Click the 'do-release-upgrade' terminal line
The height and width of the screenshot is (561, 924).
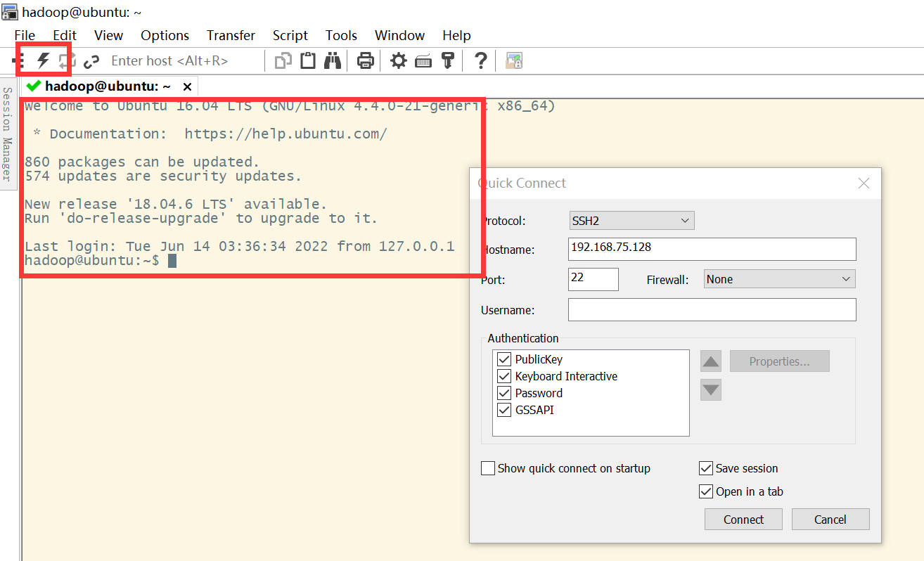pyautogui.click(x=201, y=219)
